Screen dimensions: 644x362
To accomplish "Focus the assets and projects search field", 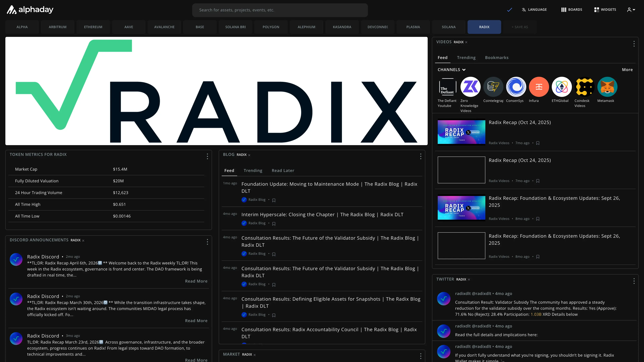I will (x=280, y=10).
